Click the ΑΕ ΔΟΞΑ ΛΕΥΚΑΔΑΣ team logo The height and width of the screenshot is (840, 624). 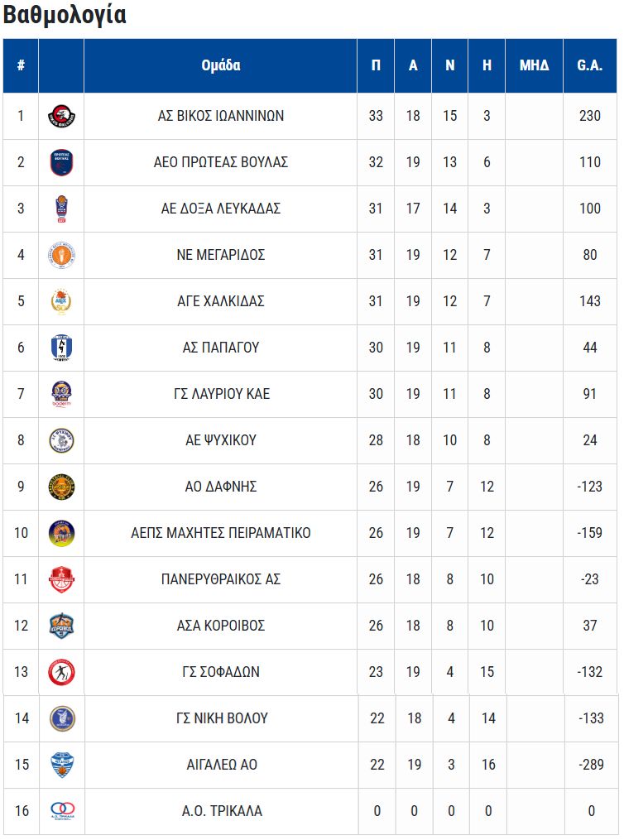click(x=62, y=209)
